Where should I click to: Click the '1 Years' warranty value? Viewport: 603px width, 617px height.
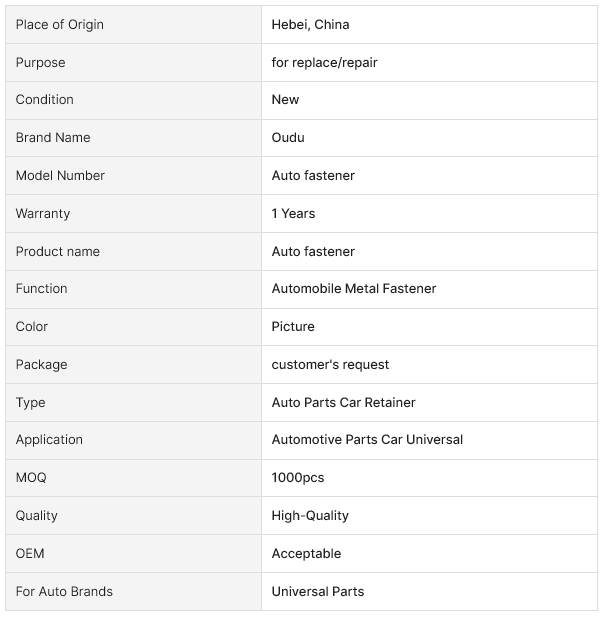[x=293, y=213]
